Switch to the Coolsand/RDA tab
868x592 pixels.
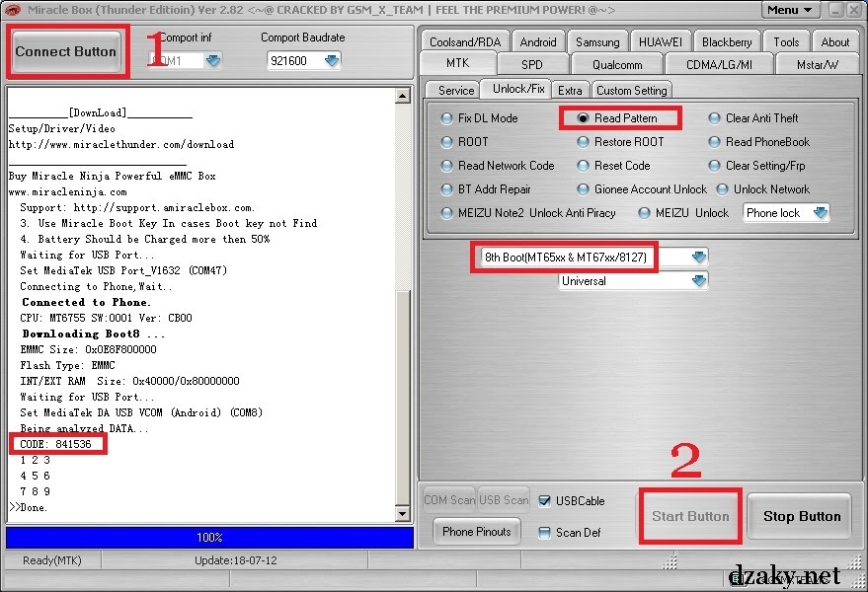click(465, 42)
